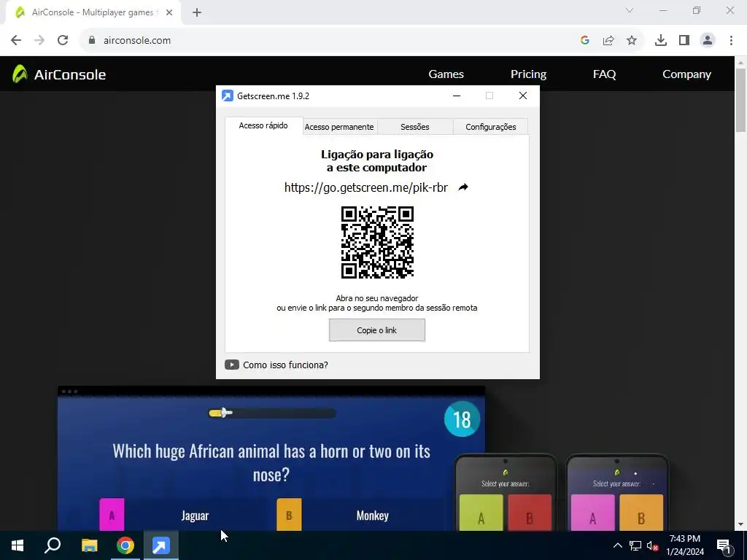Image resolution: width=747 pixels, height=560 pixels.
Task: Click the Google icon in address bar
Action: 585,40
